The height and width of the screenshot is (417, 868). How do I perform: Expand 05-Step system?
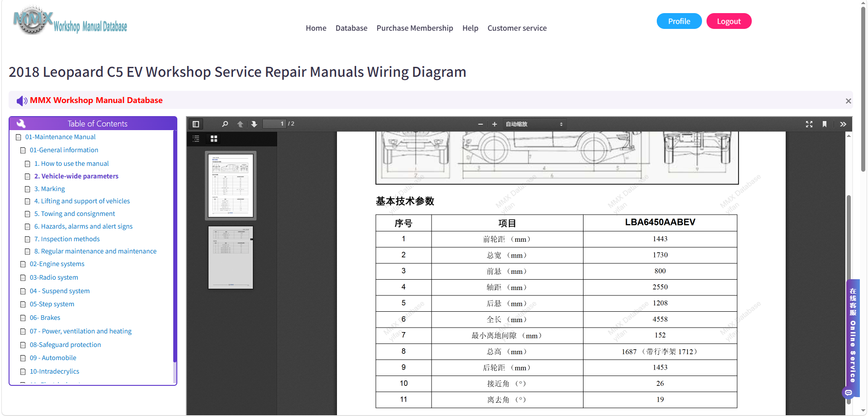coord(52,304)
